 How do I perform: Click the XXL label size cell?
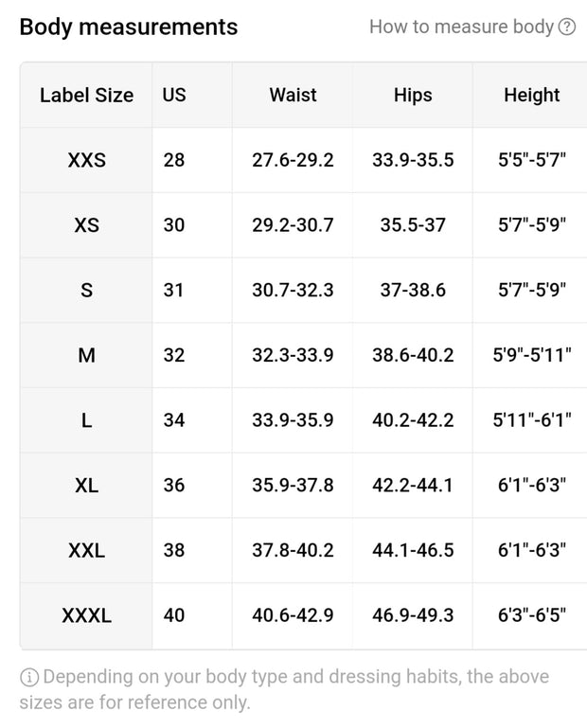click(x=86, y=550)
